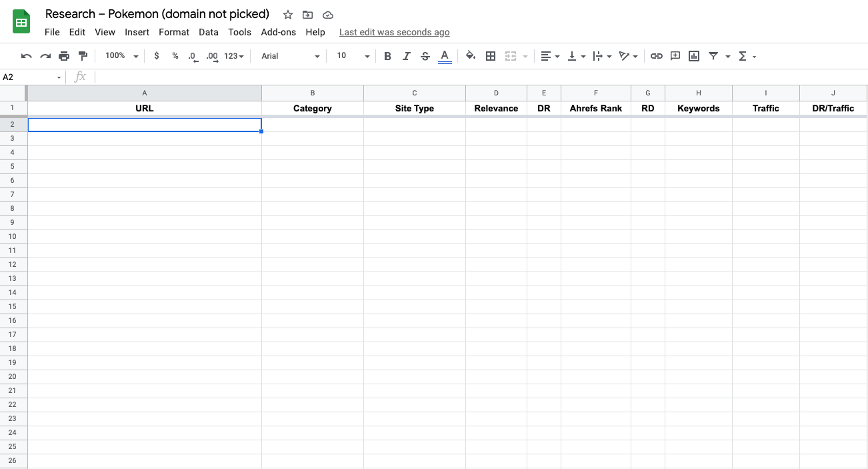Open the text rotation dropdown
The width and height of the screenshot is (868, 469).
click(628, 56)
